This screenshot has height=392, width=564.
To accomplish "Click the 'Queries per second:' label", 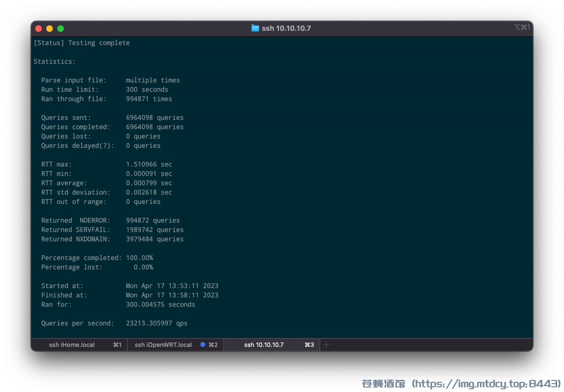I will 77,323.
